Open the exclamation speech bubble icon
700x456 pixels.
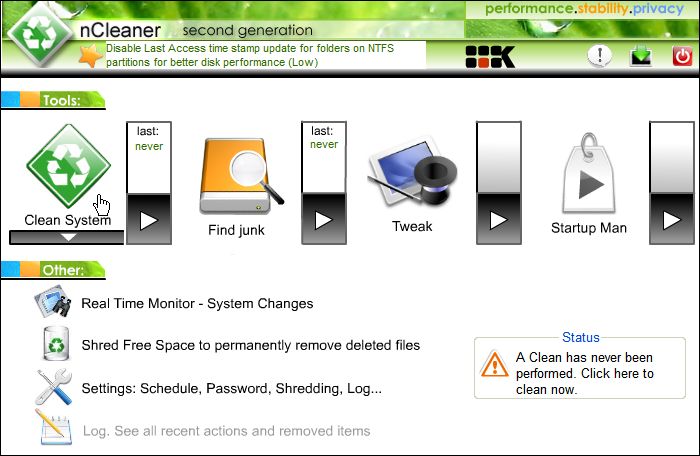(x=600, y=56)
